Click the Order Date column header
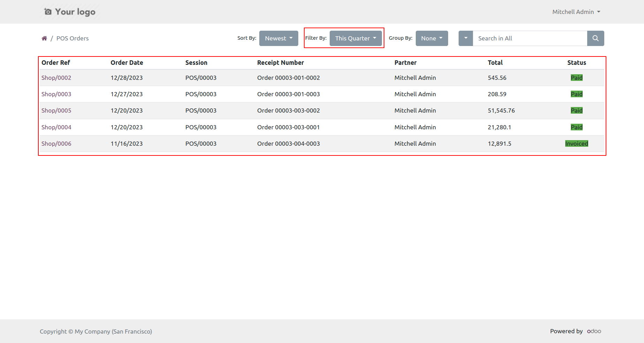This screenshot has width=644, height=343. pyautogui.click(x=127, y=63)
